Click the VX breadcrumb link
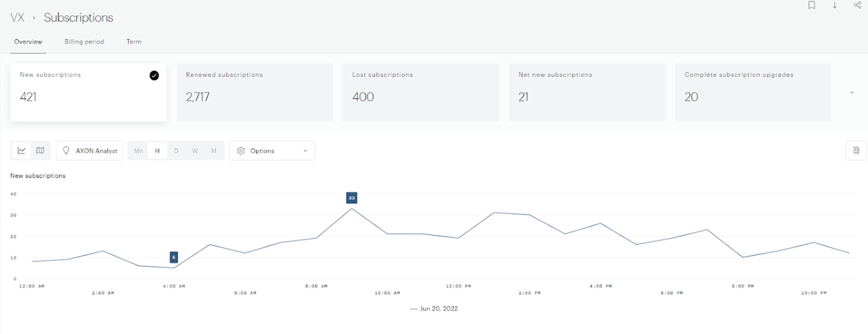The width and height of the screenshot is (868, 334). 17,18
